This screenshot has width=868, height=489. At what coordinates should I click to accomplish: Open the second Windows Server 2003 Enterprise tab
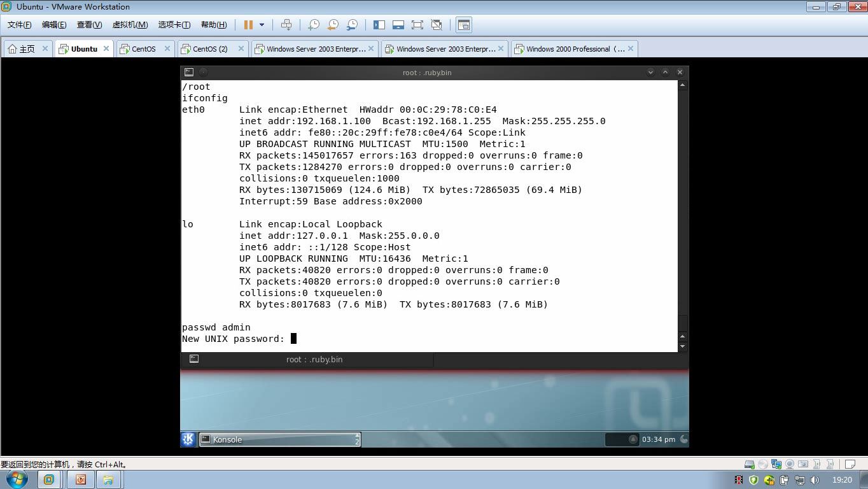(445, 49)
